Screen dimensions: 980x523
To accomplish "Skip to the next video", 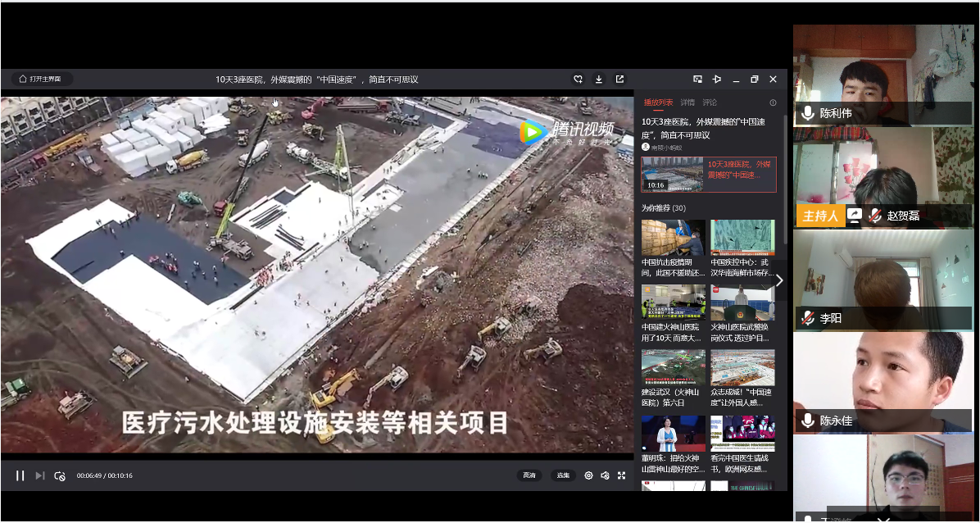I will point(39,475).
